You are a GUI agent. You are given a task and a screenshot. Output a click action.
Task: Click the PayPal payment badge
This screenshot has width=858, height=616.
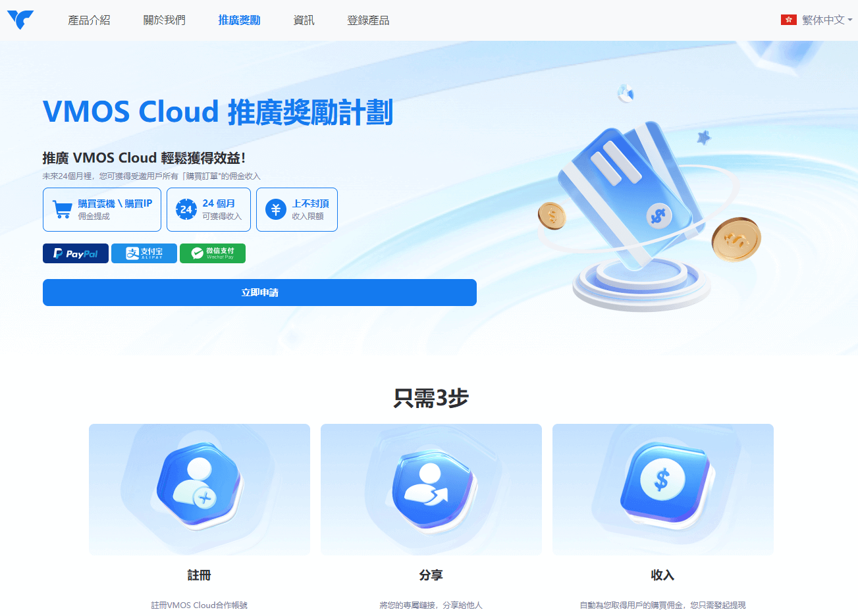pyautogui.click(x=76, y=253)
